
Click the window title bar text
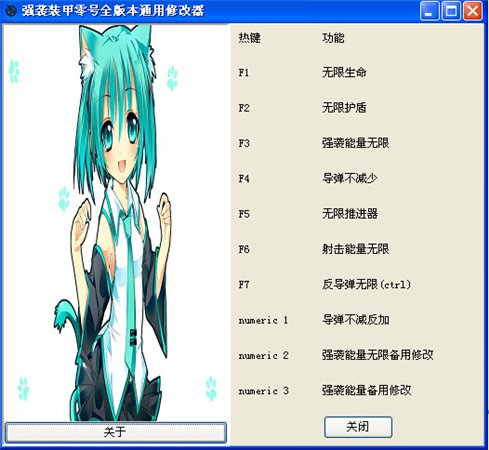(113, 11)
